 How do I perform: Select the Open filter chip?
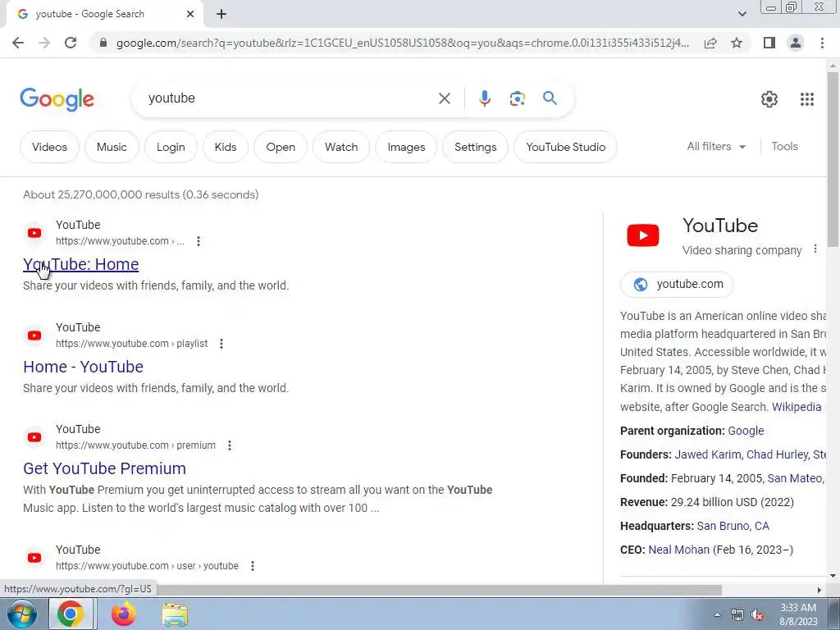(x=281, y=147)
